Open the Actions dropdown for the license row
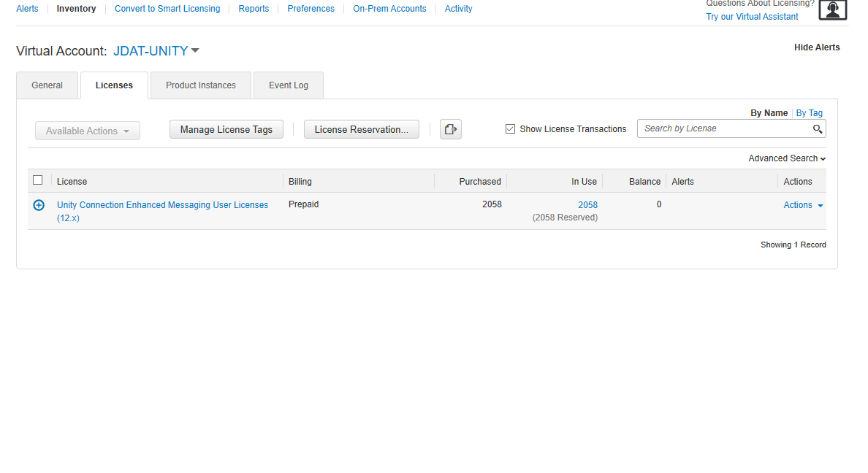The image size is (868, 473). 802,205
